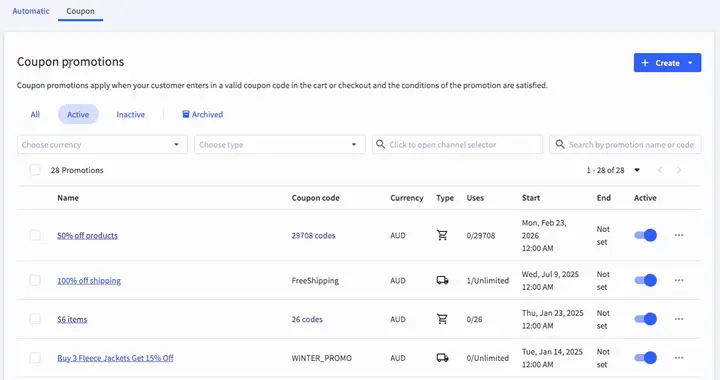The height and width of the screenshot is (380, 720).
Task: Open the three-dot menu for $6 items
Action: pos(679,319)
